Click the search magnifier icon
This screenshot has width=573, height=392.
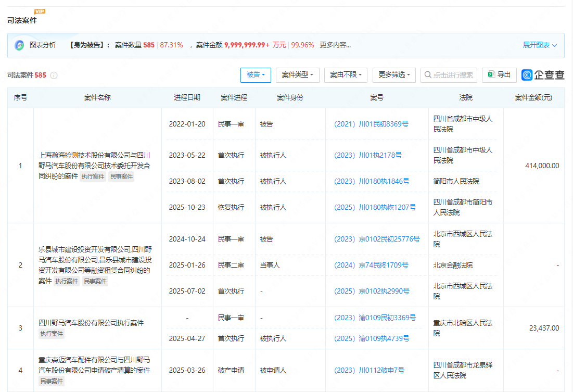click(x=428, y=75)
